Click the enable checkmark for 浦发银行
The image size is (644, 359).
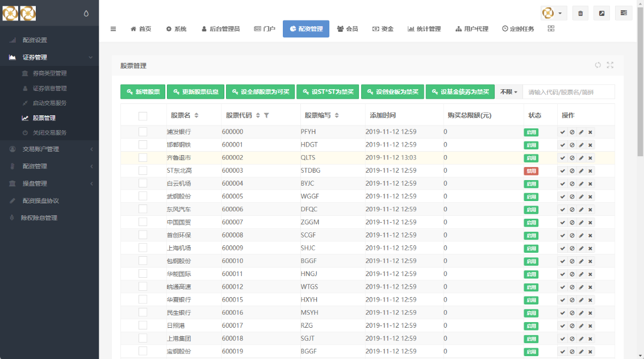[x=563, y=132]
